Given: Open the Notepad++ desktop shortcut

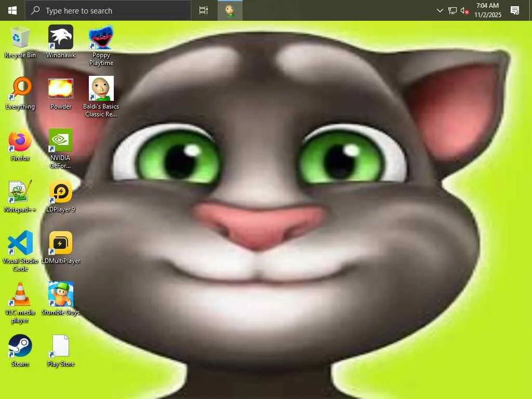Looking at the screenshot, I should (x=20, y=197).
